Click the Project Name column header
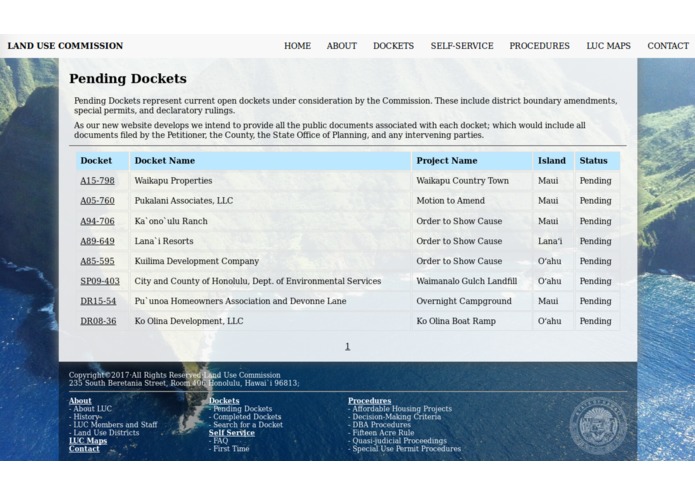Viewport: 695px width, 494px height. point(472,161)
